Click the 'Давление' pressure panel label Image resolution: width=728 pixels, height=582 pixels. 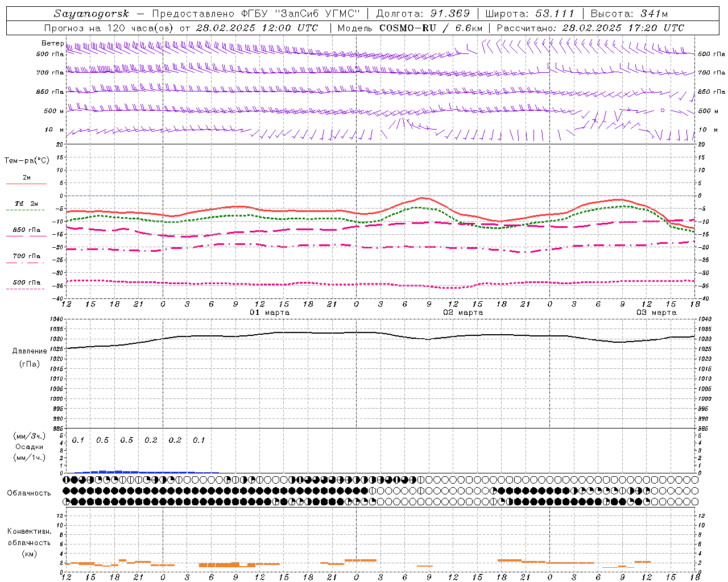(x=30, y=351)
